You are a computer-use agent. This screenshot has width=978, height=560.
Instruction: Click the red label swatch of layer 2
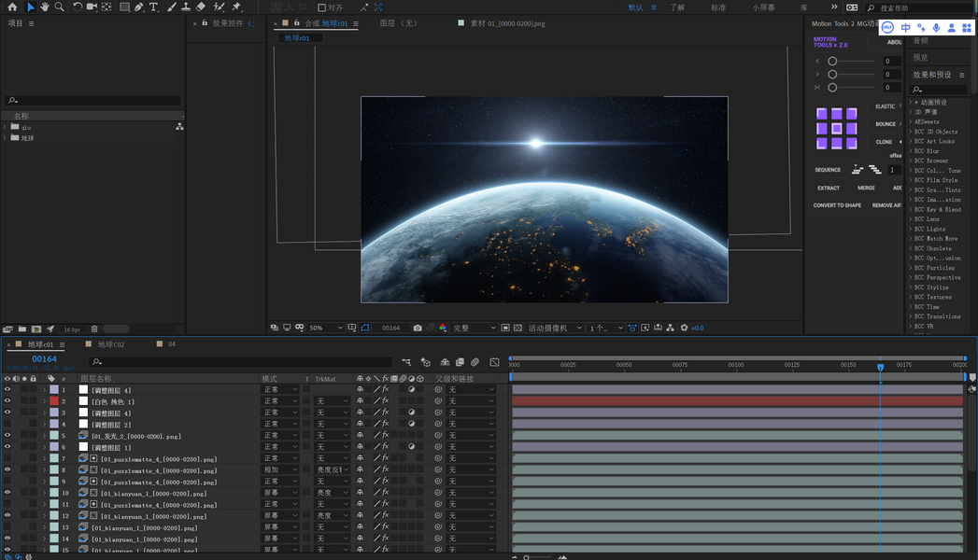(54, 401)
